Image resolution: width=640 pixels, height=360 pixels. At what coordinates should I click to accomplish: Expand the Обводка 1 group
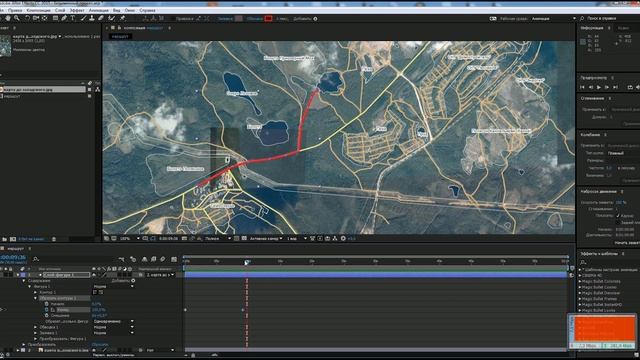coord(36,327)
